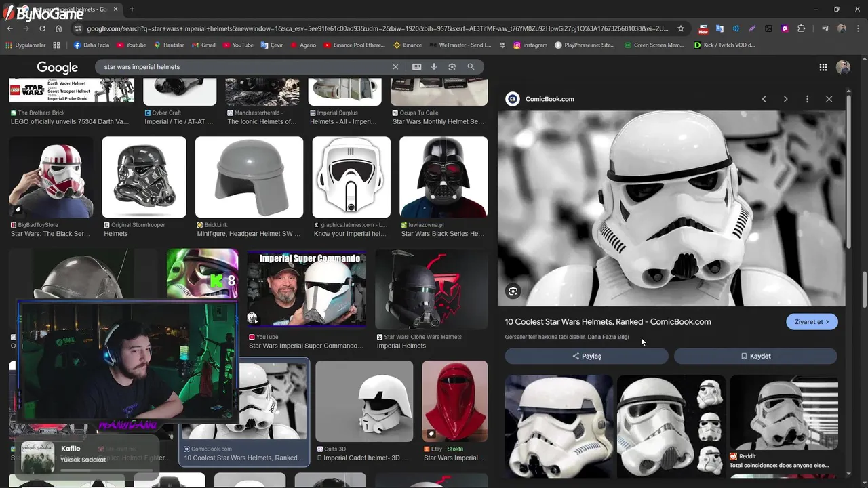Select the BrickLink gray minifigure helmet image
The height and width of the screenshot is (488, 868).
(249, 177)
